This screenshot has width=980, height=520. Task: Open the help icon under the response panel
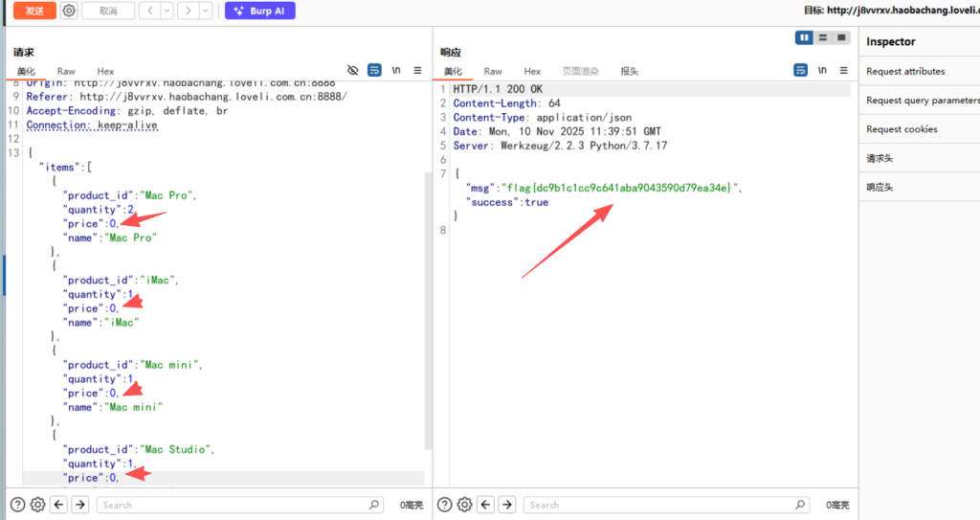coord(445,505)
